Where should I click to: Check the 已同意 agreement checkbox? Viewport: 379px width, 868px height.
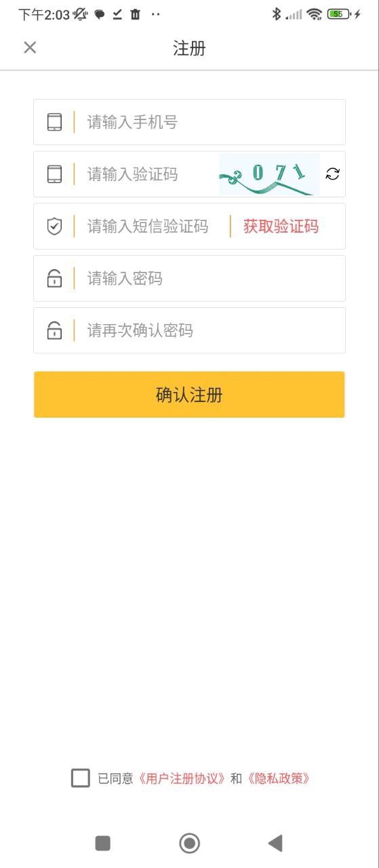click(x=80, y=778)
